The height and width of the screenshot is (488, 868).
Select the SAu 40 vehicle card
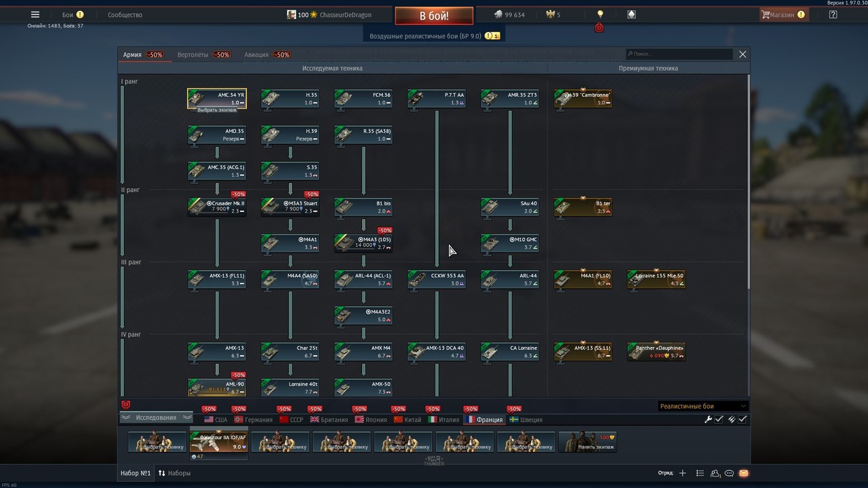(x=510, y=207)
